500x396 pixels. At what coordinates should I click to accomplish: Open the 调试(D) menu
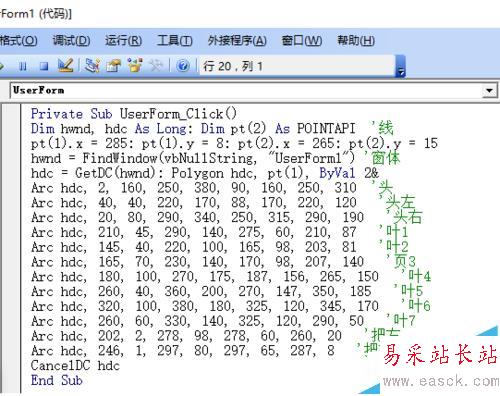pos(71,41)
